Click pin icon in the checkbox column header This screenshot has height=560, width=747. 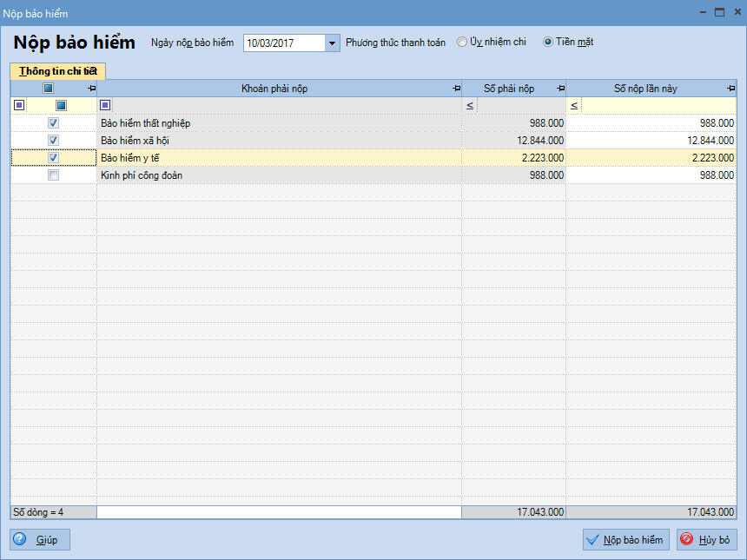[90, 89]
